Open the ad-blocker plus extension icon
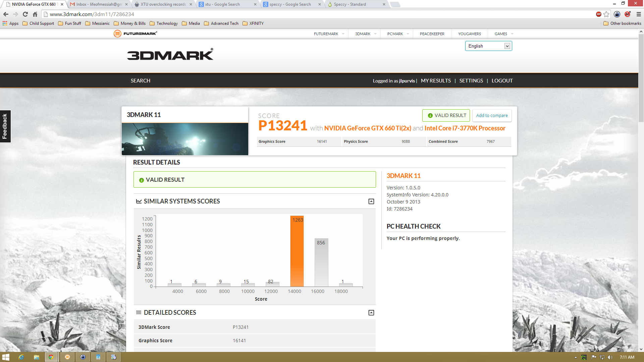644x362 pixels. pos(628,14)
